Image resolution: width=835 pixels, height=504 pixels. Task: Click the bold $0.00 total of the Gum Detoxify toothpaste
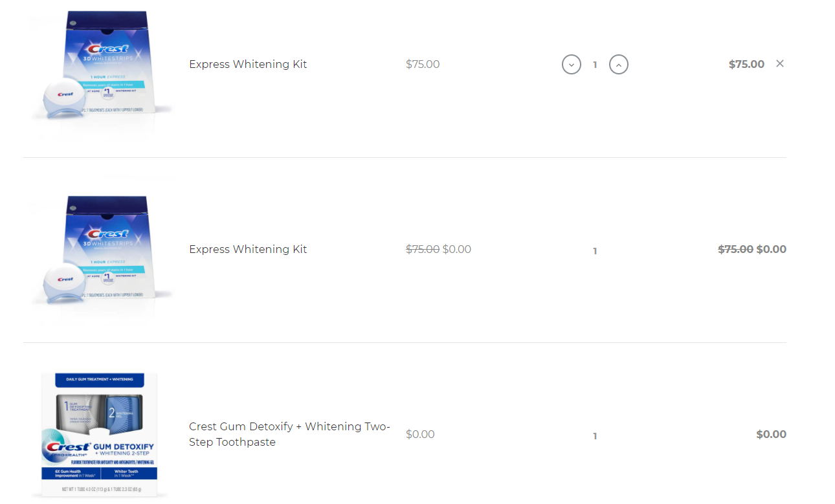[x=772, y=434]
